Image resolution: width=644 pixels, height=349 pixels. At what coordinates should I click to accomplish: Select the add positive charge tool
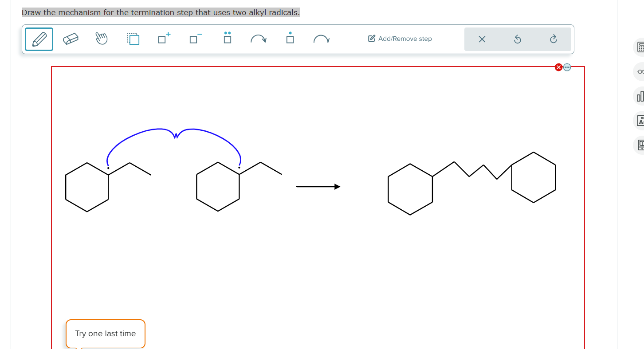tap(163, 39)
